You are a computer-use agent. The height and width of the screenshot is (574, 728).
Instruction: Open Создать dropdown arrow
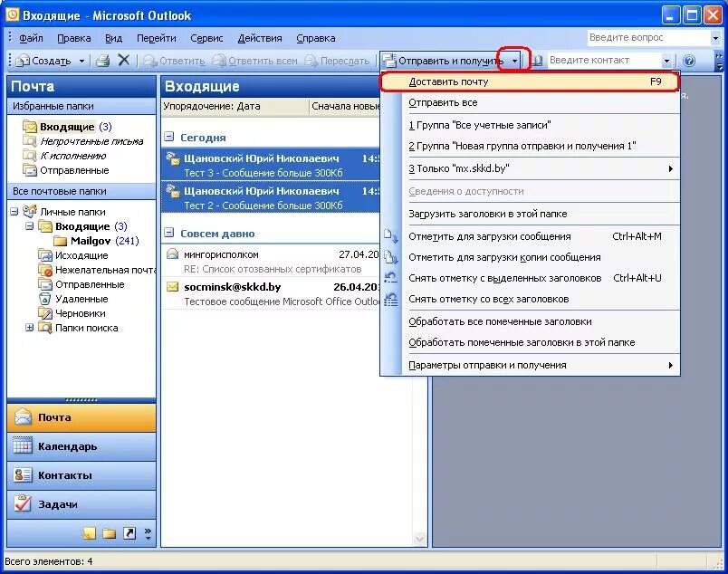pyautogui.click(x=81, y=61)
